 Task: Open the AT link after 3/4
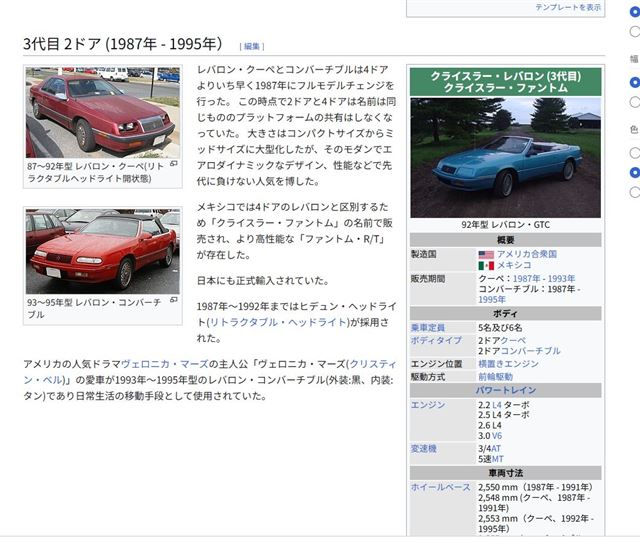[496, 449]
